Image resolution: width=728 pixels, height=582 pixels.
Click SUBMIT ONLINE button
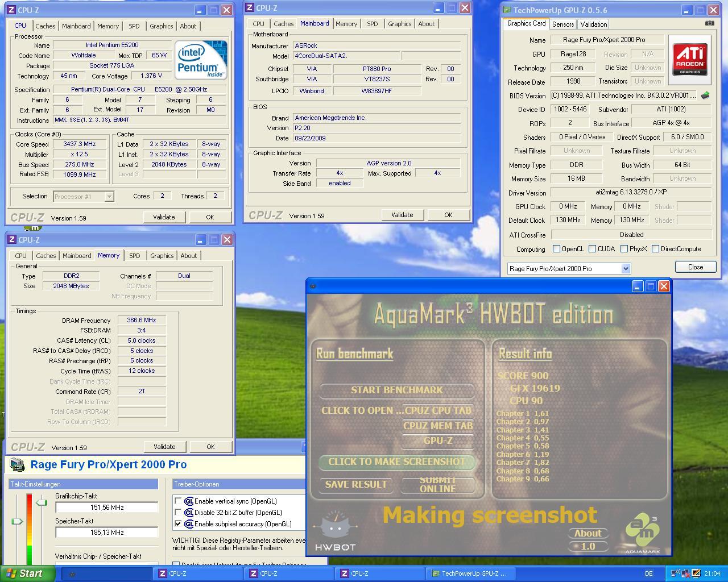(438, 484)
